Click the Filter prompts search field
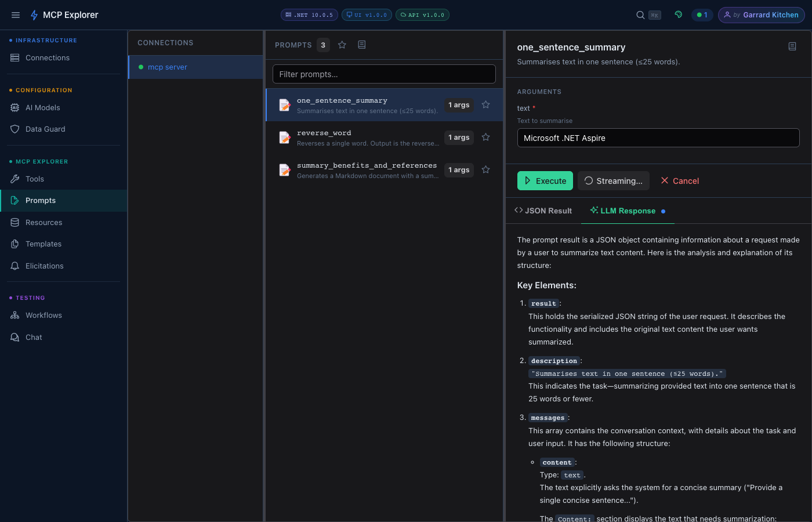Screen dimensions: 812x522 pos(384,74)
